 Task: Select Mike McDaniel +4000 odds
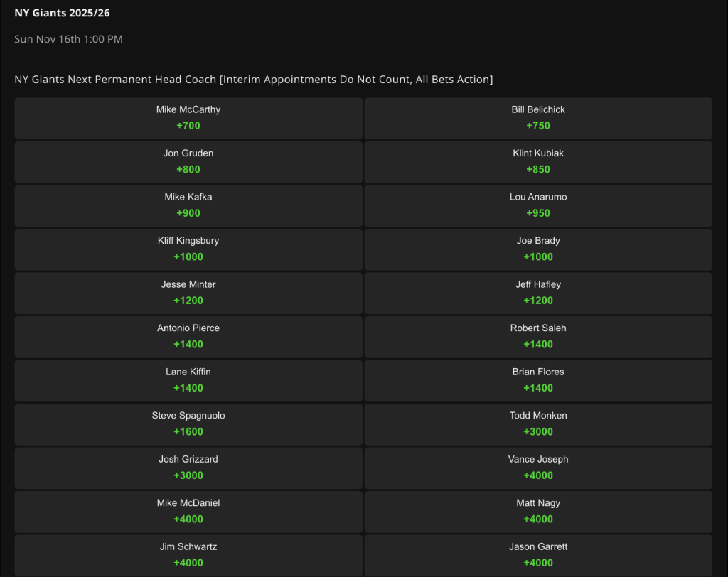pyautogui.click(x=188, y=512)
